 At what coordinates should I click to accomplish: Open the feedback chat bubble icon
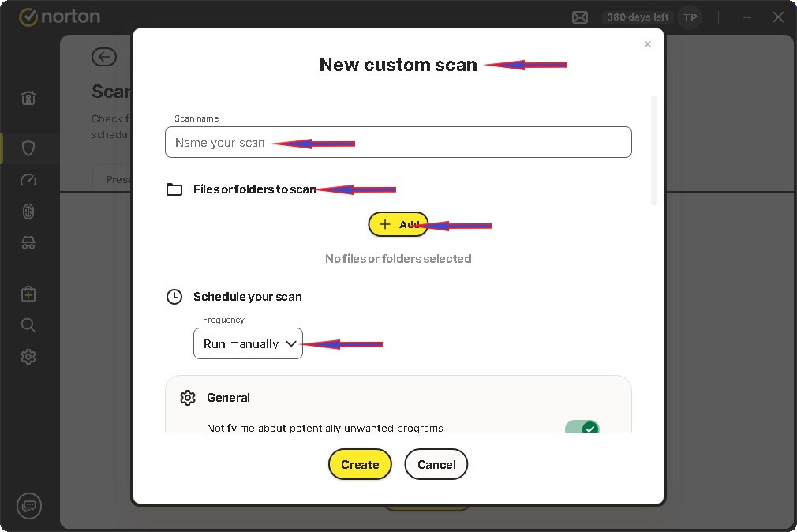coord(29,506)
